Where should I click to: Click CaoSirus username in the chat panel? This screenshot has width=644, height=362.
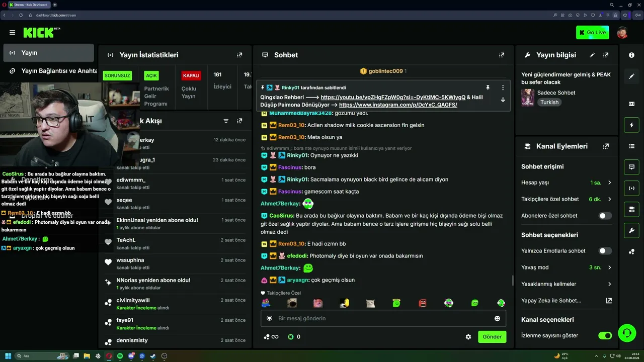(x=281, y=216)
